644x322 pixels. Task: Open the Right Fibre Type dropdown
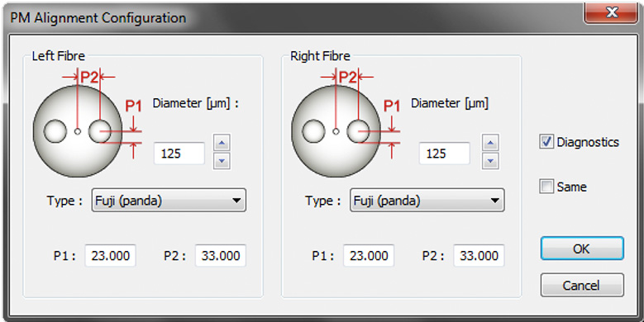(x=427, y=200)
